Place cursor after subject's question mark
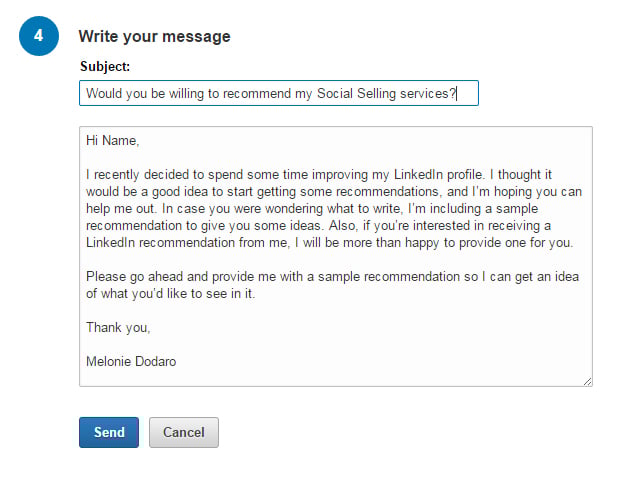The image size is (642, 478). [456, 93]
